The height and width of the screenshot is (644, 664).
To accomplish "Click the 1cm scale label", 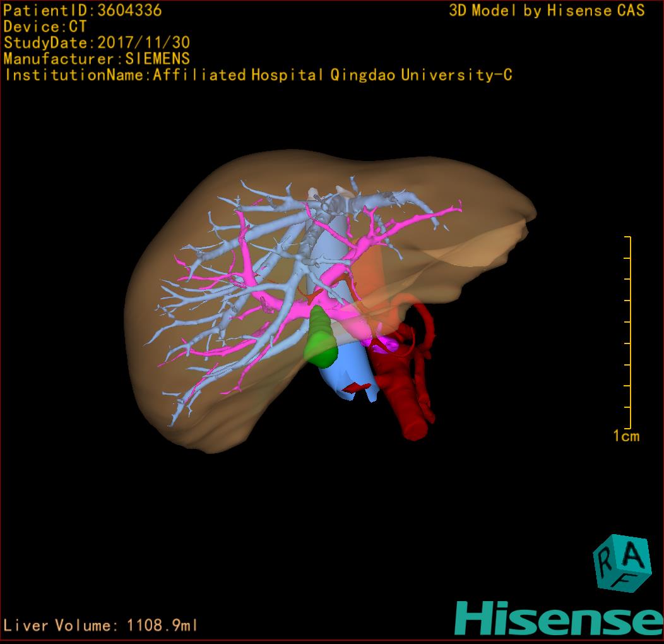I will point(625,436).
